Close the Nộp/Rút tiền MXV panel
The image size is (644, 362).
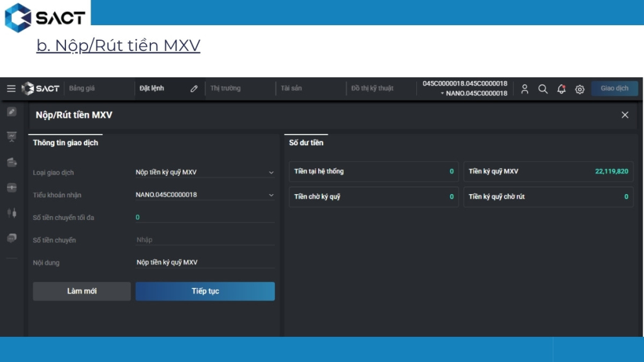coord(625,115)
